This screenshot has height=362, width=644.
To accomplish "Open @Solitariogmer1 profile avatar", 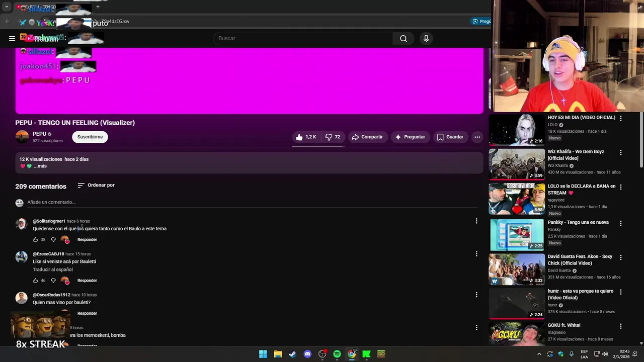I will point(22,224).
